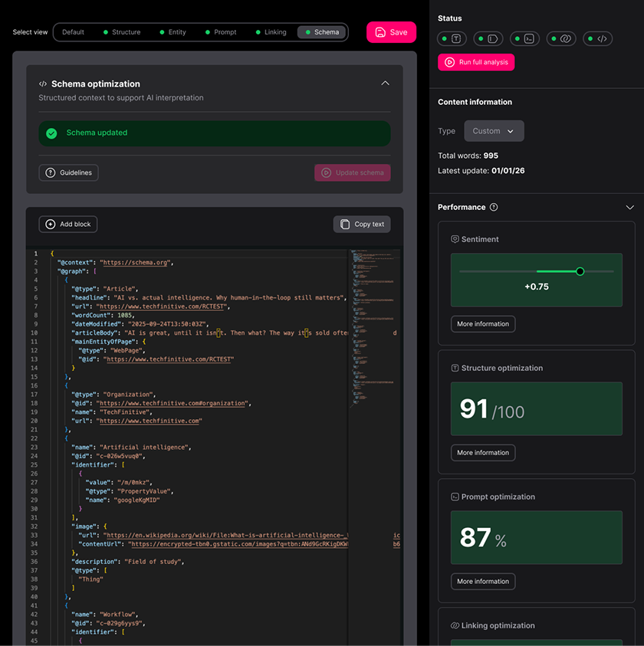Open the Wikipedia image url link
Image resolution: width=644 pixels, height=646 pixels.
pyautogui.click(x=228, y=535)
